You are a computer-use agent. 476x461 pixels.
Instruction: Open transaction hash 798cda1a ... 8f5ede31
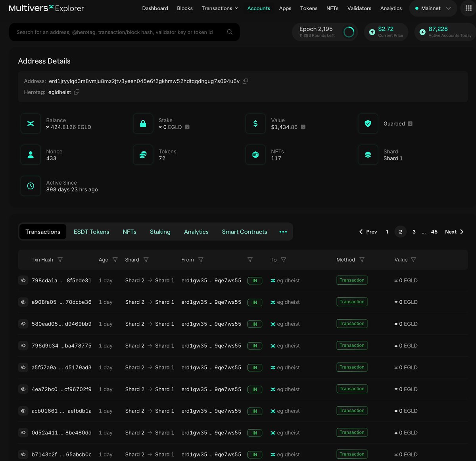click(x=61, y=280)
